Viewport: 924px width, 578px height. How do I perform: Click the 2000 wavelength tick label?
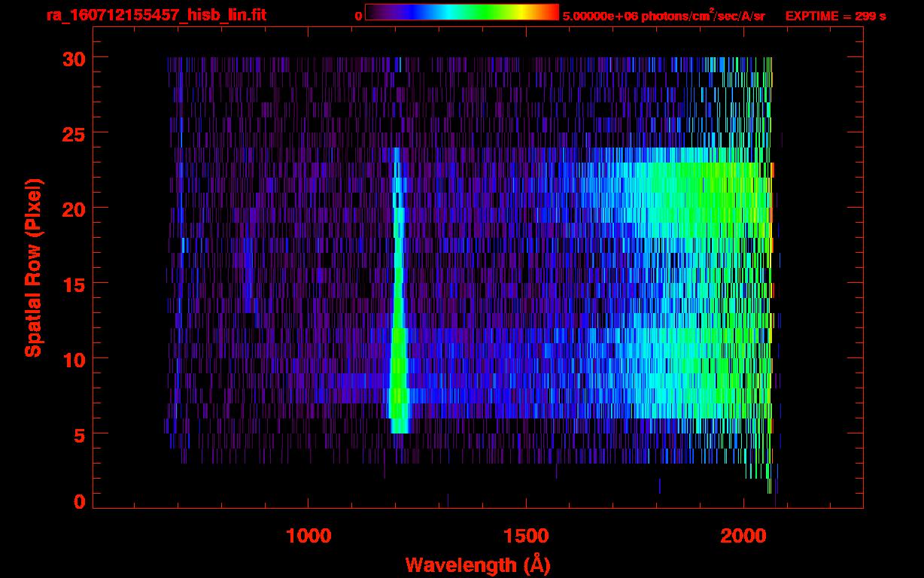743,536
